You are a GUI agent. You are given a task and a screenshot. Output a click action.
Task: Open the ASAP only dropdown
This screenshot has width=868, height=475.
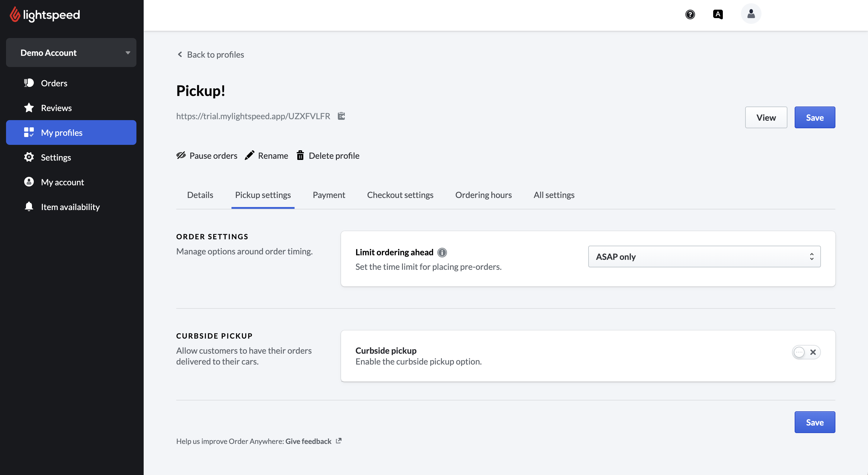point(704,257)
